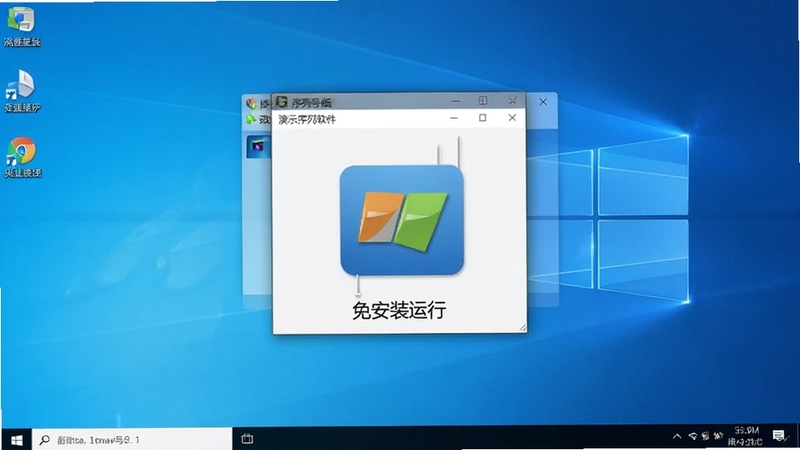Image resolution: width=800 pixels, height=450 pixels.
Task: Click the resize grip of the front window
Action: pyautogui.click(x=522, y=328)
